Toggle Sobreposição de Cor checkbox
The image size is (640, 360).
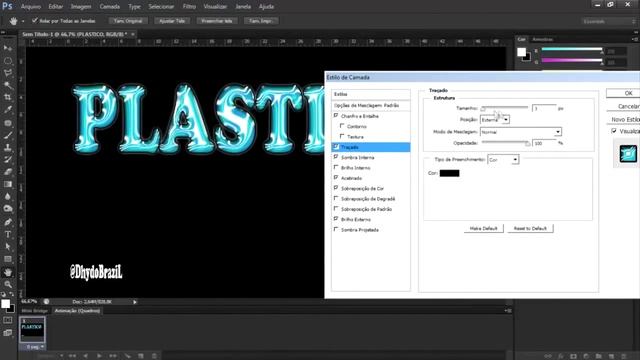336,188
